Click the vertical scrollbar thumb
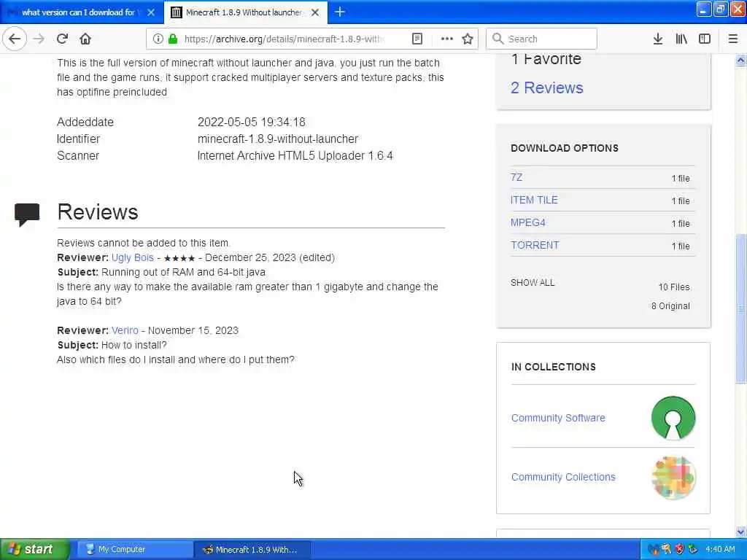The image size is (747, 560). [x=741, y=308]
